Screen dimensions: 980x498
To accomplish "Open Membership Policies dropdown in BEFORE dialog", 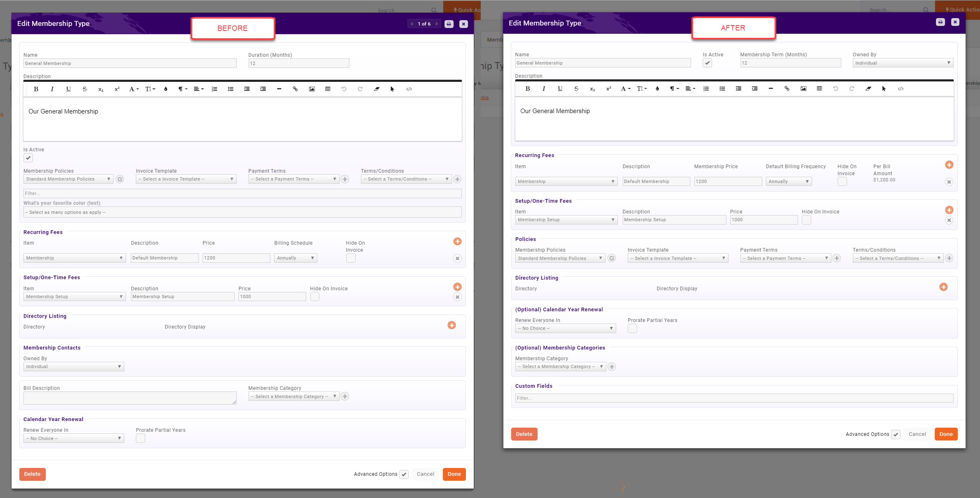I will coord(68,179).
